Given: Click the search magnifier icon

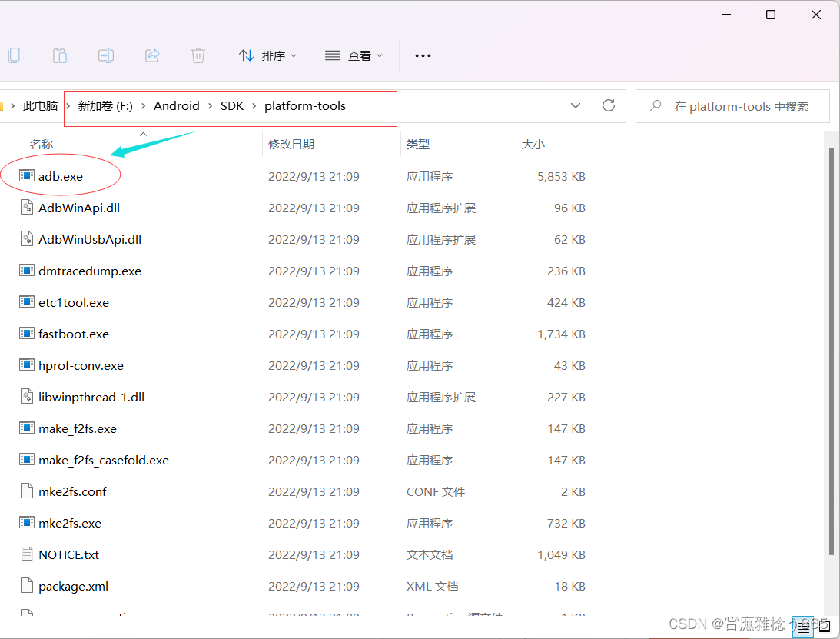Looking at the screenshot, I should tap(655, 106).
